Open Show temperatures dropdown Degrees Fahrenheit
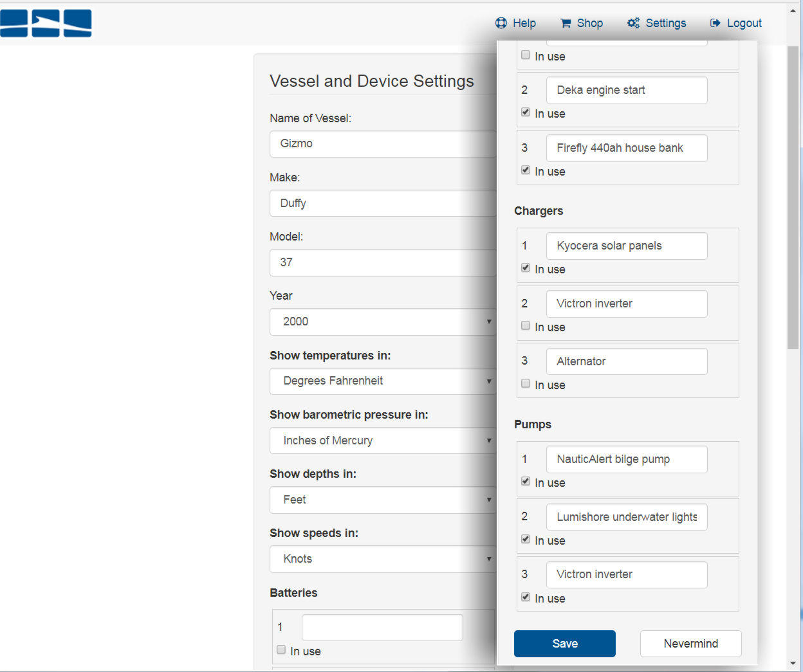This screenshot has height=672, width=803. tap(383, 381)
